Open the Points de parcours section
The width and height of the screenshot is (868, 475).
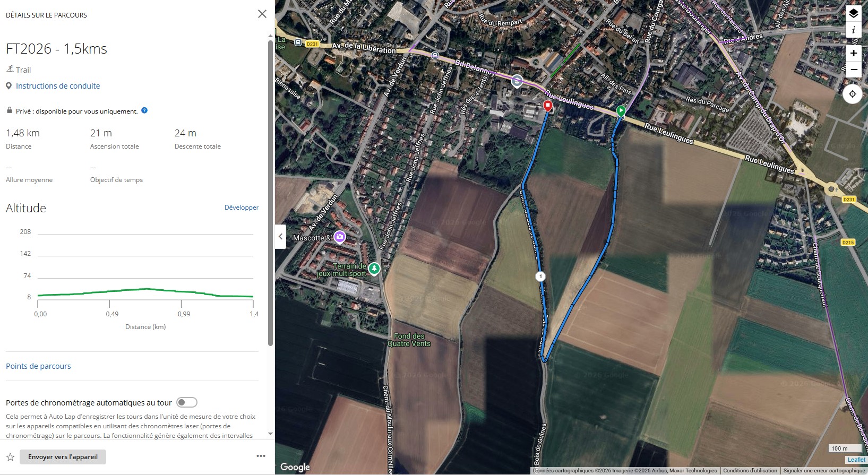(x=38, y=366)
